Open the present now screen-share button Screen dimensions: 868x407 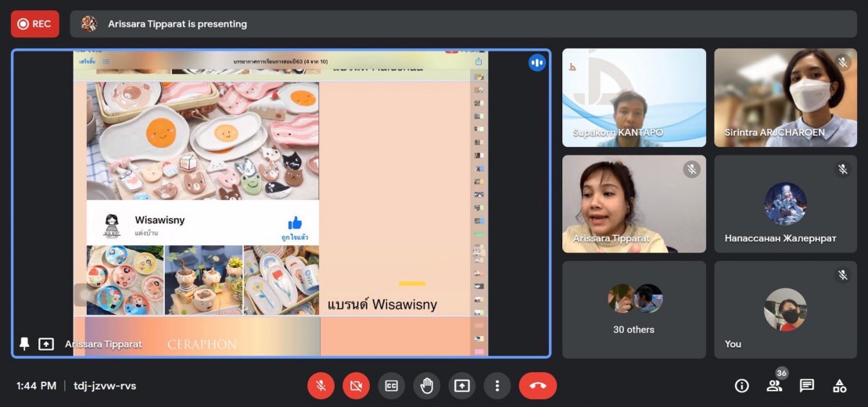coord(462,385)
